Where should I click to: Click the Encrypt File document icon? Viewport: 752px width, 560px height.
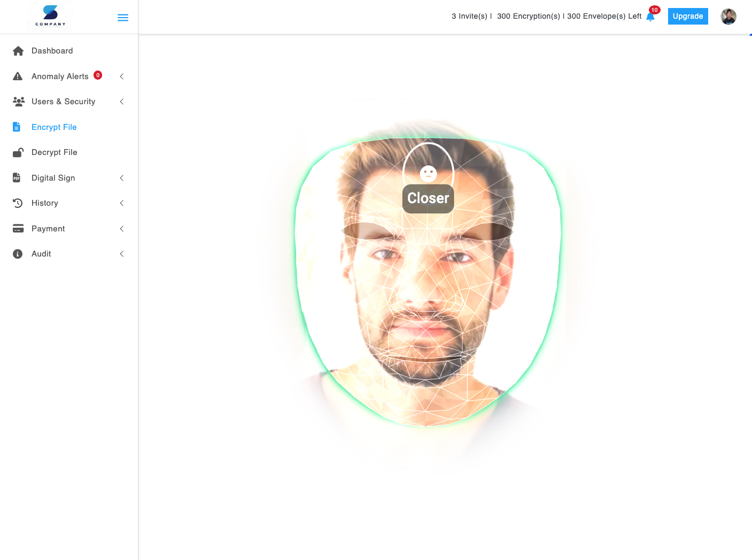tap(17, 127)
